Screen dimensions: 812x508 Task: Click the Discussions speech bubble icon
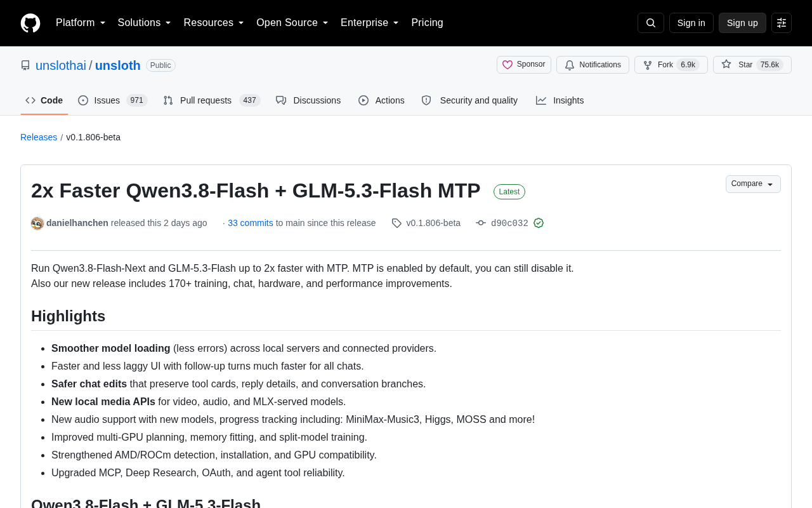[281, 100]
